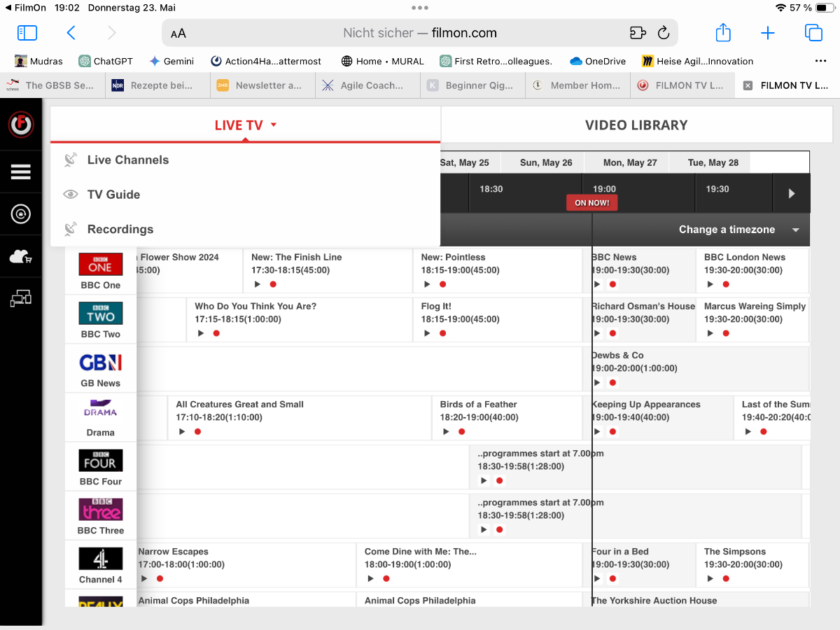Record Dewbs & Co on GB News
The image size is (840, 630).
coord(612,382)
